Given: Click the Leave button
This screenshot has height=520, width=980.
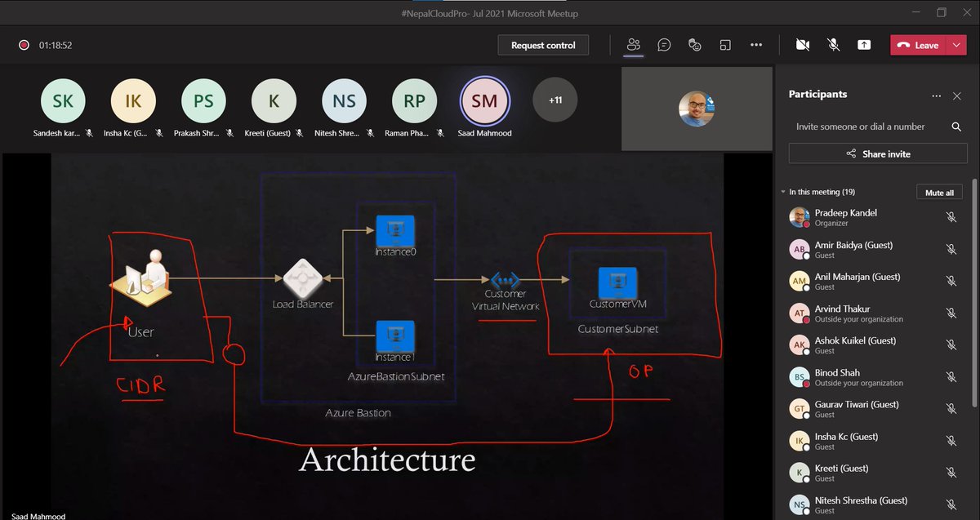Looking at the screenshot, I should 918,45.
